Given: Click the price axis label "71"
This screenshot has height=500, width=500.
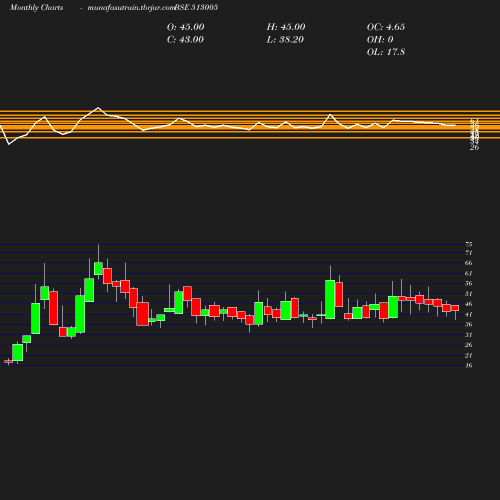Looking at the screenshot, I should pyautogui.click(x=469, y=253).
